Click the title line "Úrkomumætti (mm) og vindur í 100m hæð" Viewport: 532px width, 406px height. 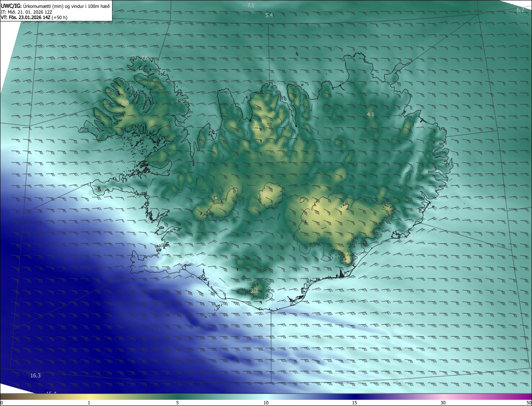pos(66,6)
